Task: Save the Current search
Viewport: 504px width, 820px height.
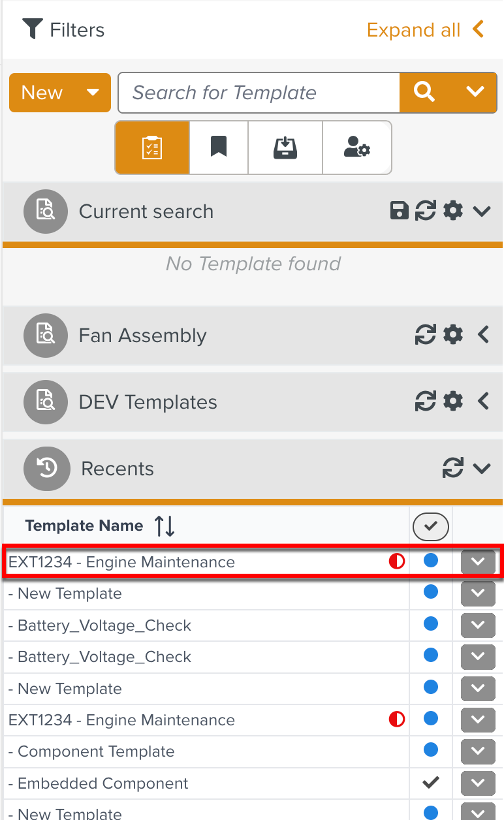Action: [399, 211]
